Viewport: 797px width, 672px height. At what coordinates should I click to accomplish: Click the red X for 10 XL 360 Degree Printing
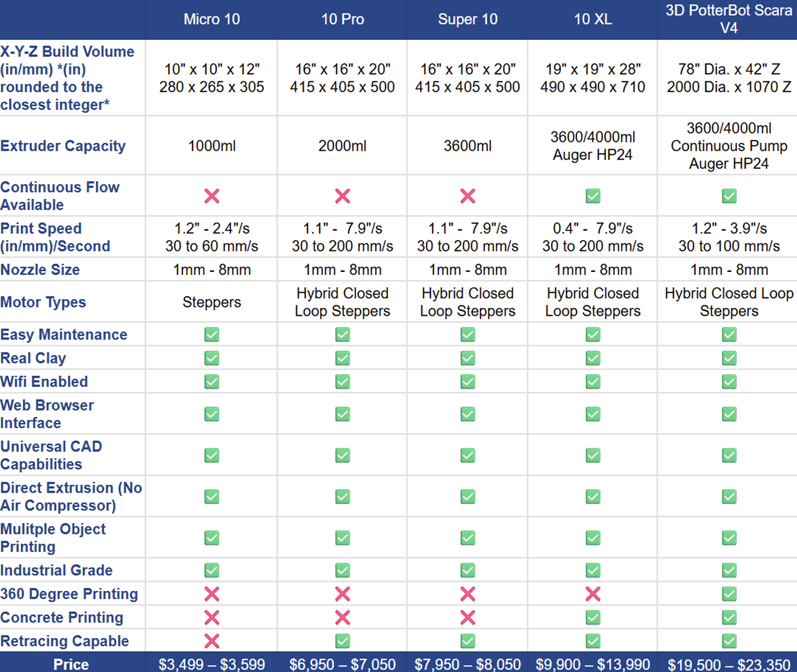point(593,594)
